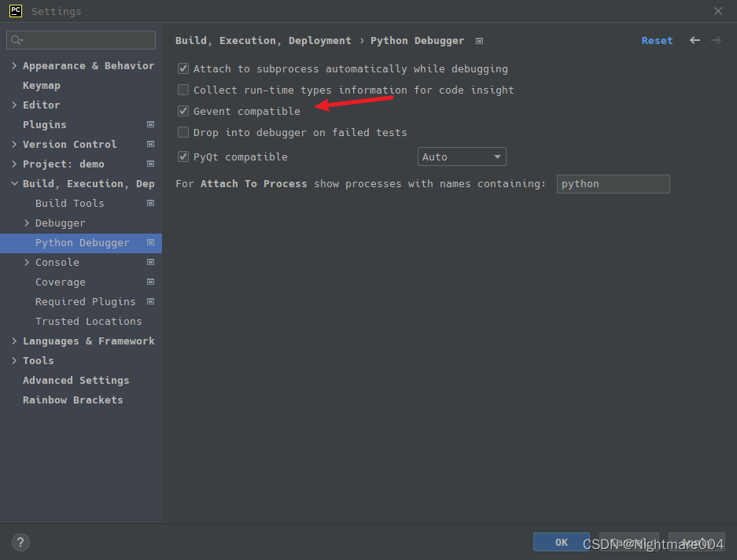The width and height of the screenshot is (737, 560).
Task: Expand the Editor section
Action: click(x=13, y=105)
